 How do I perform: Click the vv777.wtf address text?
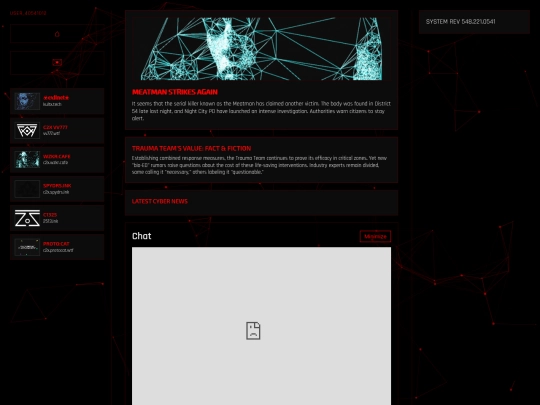[52, 133]
